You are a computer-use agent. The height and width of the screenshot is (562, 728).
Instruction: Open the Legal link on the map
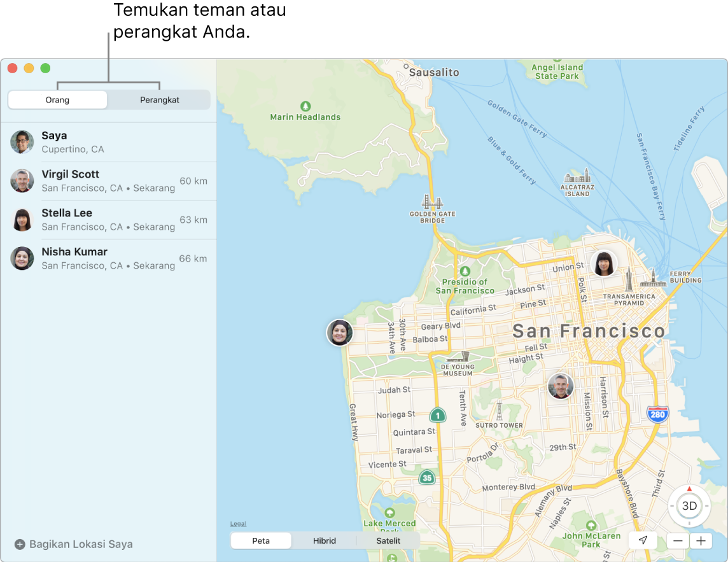tap(238, 523)
